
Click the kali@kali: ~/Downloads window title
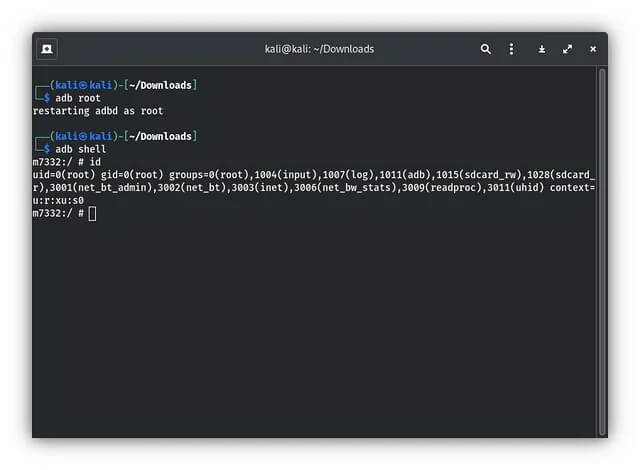pyautogui.click(x=319, y=48)
